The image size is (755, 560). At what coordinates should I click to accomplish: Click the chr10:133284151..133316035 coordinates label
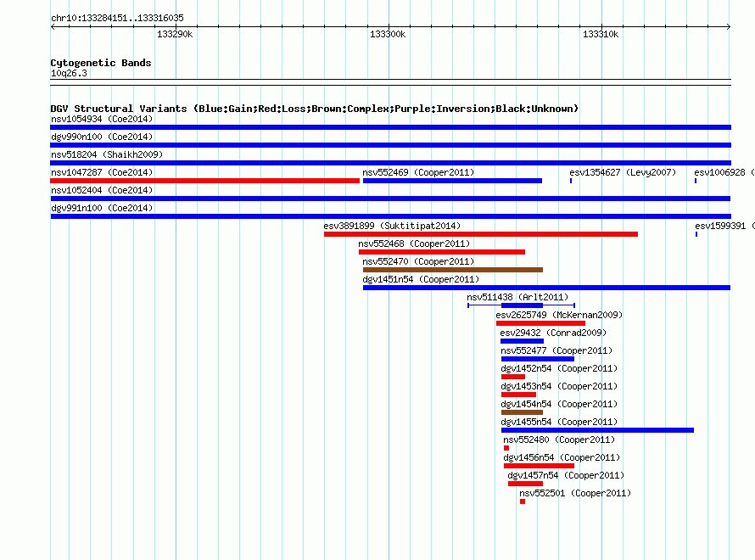(x=117, y=18)
